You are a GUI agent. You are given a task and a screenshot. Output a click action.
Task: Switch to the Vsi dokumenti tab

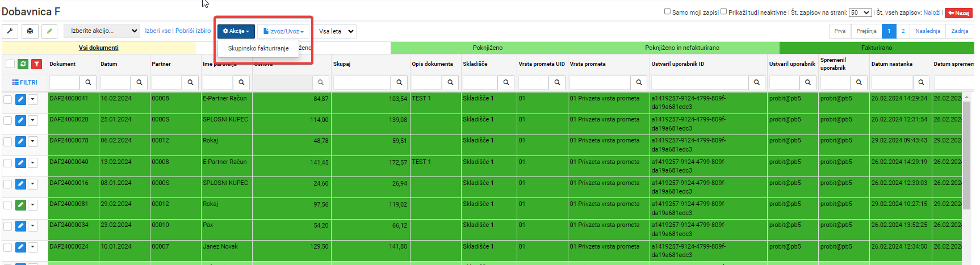point(99,48)
